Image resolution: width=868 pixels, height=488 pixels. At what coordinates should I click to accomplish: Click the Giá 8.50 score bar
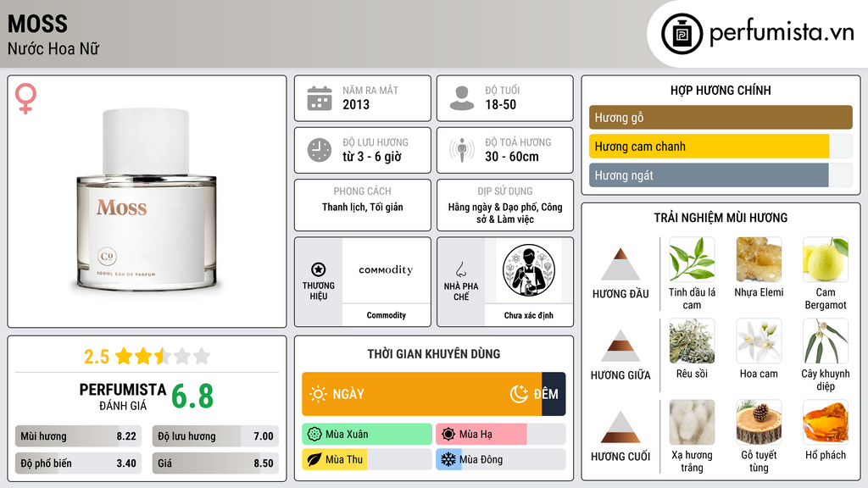[215, 463]
